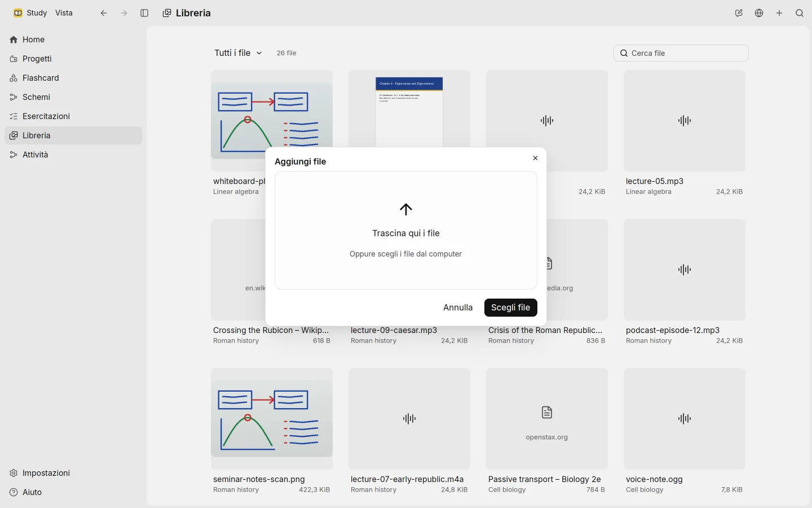This screenshot has width=812, height=508.
Task: Open lecture-07-early-republic.m4a audio thumbnail
Action: [x=409, y=419]
